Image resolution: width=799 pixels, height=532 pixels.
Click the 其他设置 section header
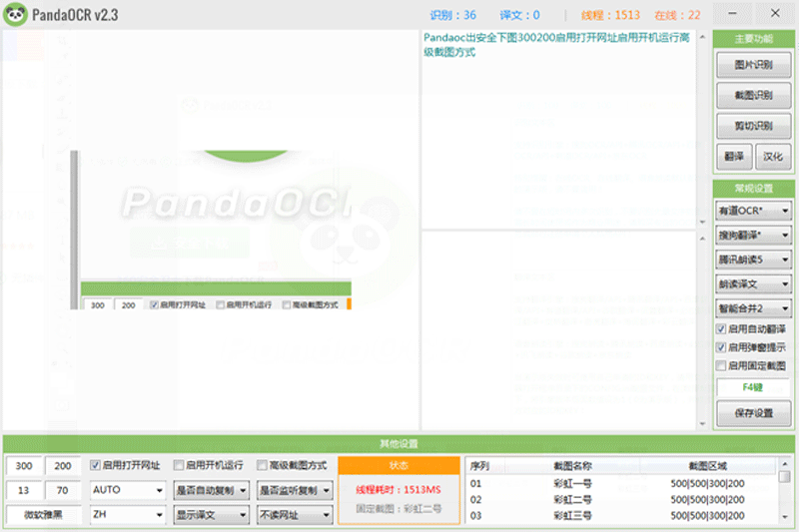pyautogui.click(x=399, y=444)
